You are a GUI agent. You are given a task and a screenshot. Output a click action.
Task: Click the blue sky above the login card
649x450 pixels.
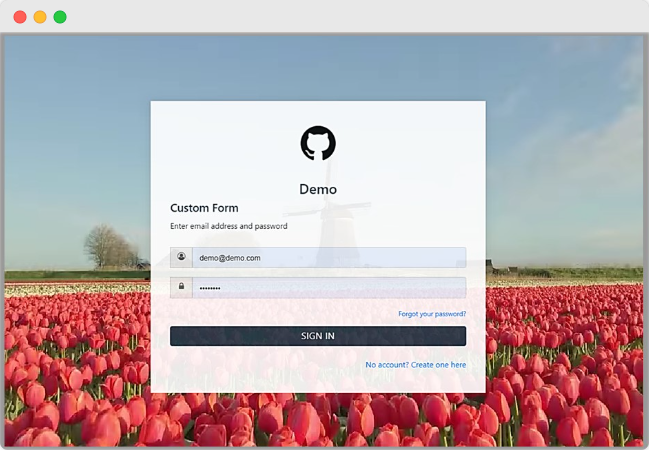click(318, 65)
